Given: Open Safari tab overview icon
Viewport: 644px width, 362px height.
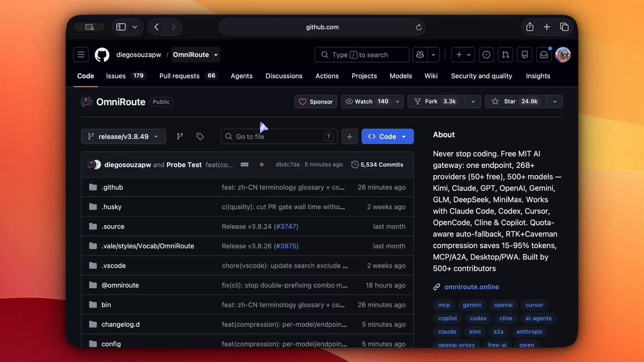Looking at the screenshot, I should pos(564,27).
